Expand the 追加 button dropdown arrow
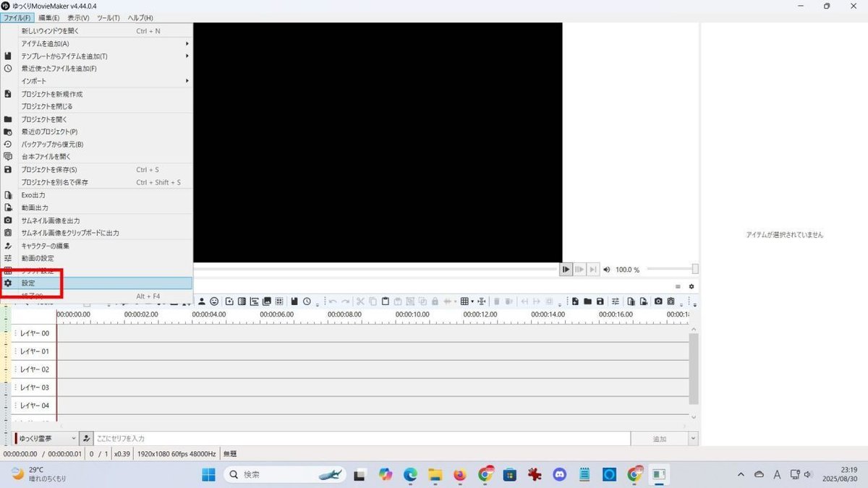 [x=692, y=438]
